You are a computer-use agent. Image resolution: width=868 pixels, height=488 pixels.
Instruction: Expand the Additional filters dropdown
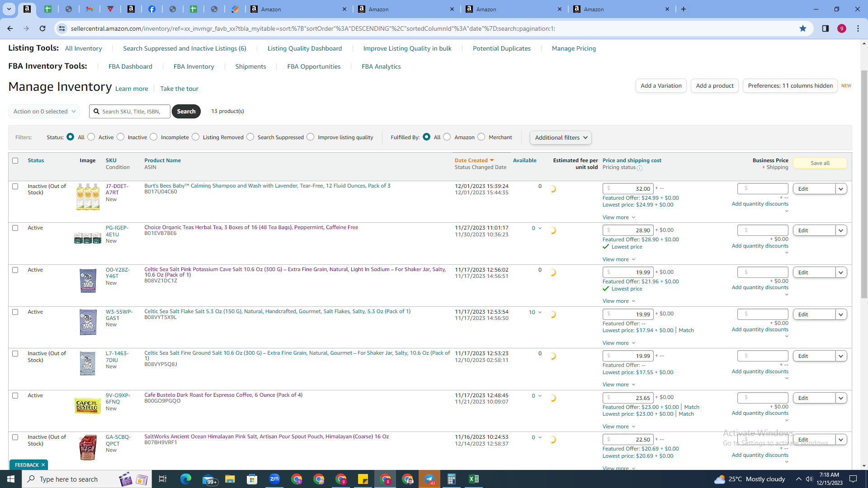pyautogui.click(x=561, y=137)
